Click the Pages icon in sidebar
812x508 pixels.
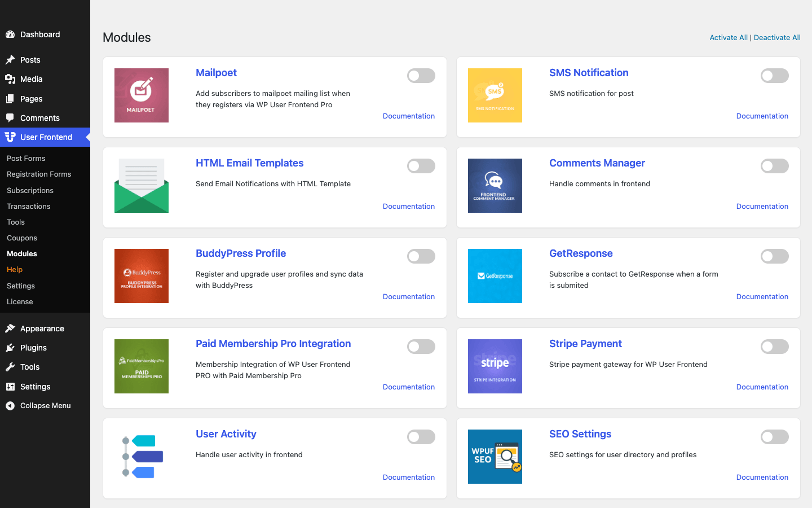pyautogui.click(x=10, y=99)
